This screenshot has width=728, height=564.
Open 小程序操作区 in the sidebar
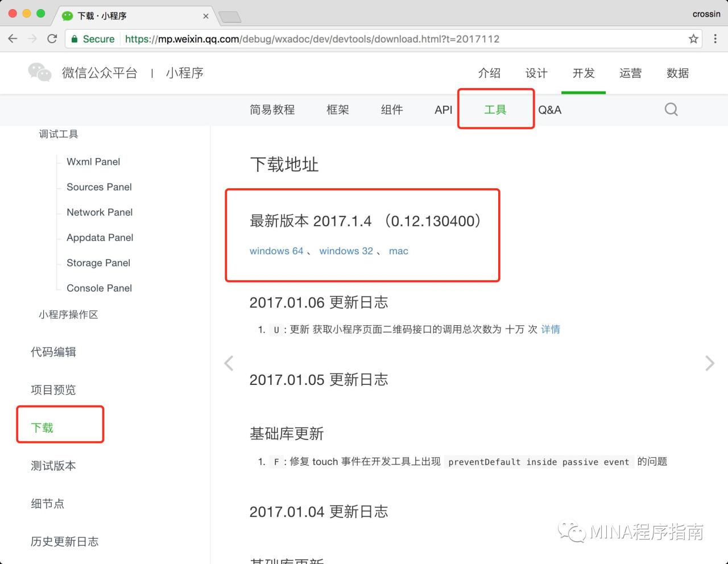(68, 314)
